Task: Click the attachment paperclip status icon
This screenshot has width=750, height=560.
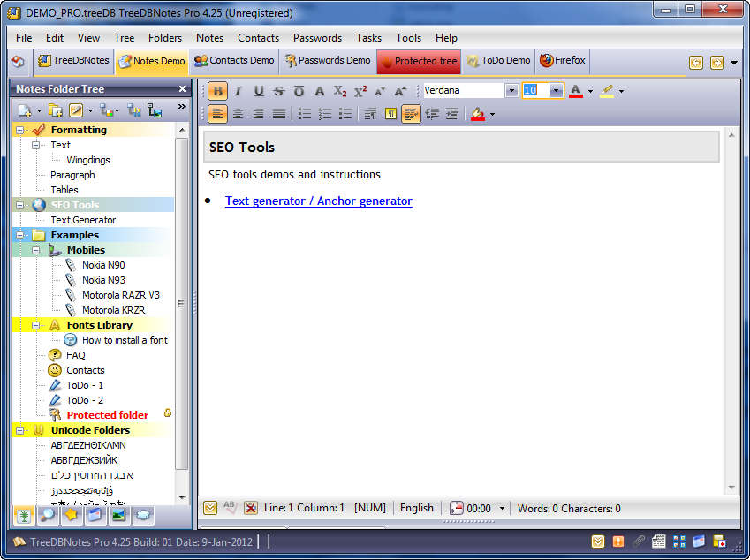Action: pyautogui.click(x=639, y=541)
